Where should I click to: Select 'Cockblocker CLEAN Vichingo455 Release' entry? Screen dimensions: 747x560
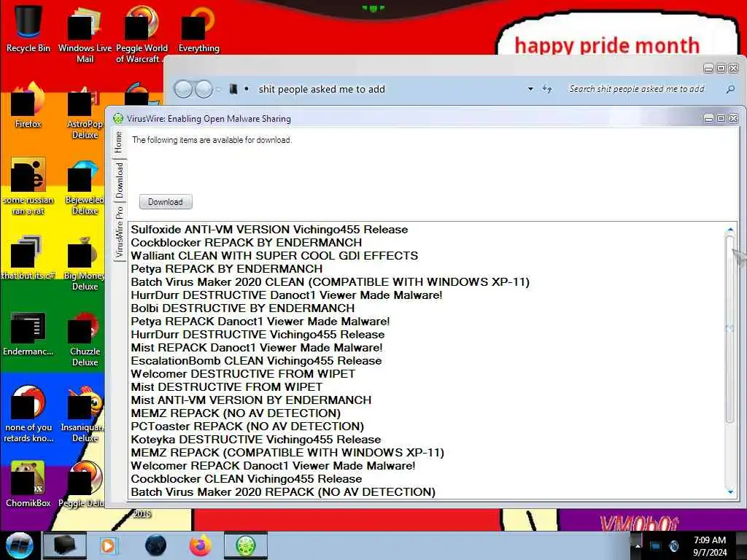click(x=247, y=478)
